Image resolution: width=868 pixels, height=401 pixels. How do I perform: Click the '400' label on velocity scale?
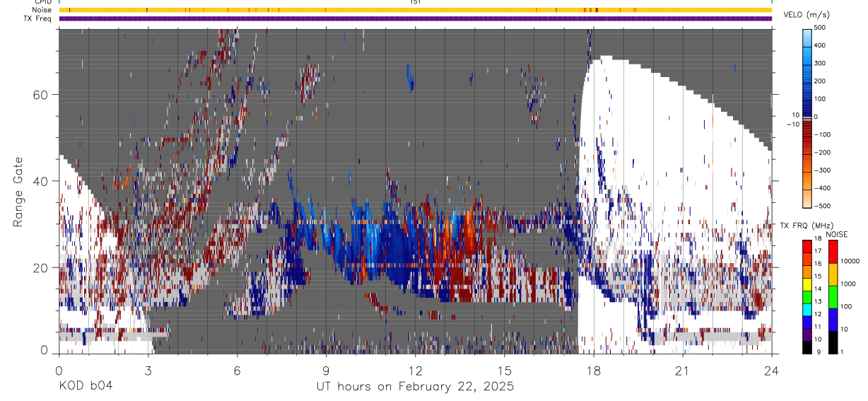tap(820, 45)
